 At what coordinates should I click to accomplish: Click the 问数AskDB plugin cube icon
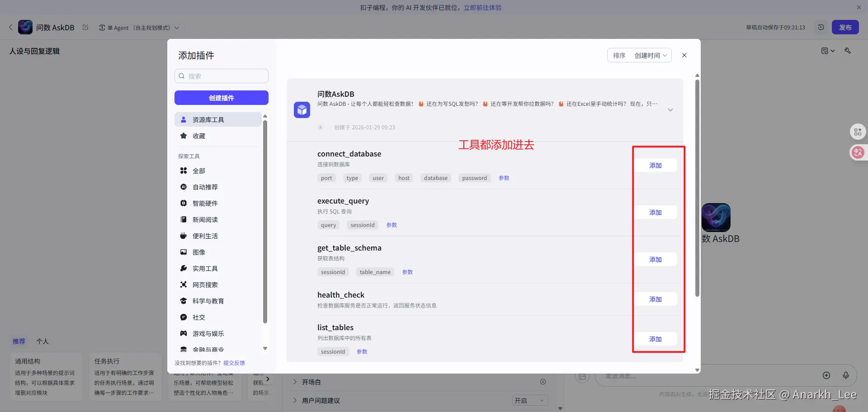(x=302, y=110)
